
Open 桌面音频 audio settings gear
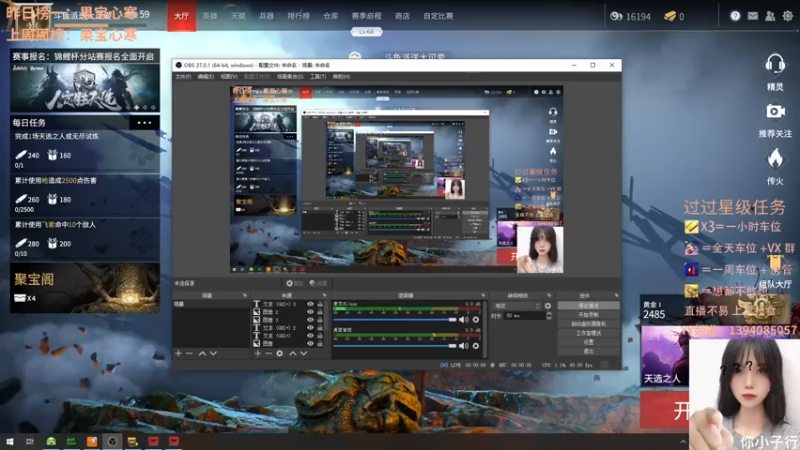[476, 345]
